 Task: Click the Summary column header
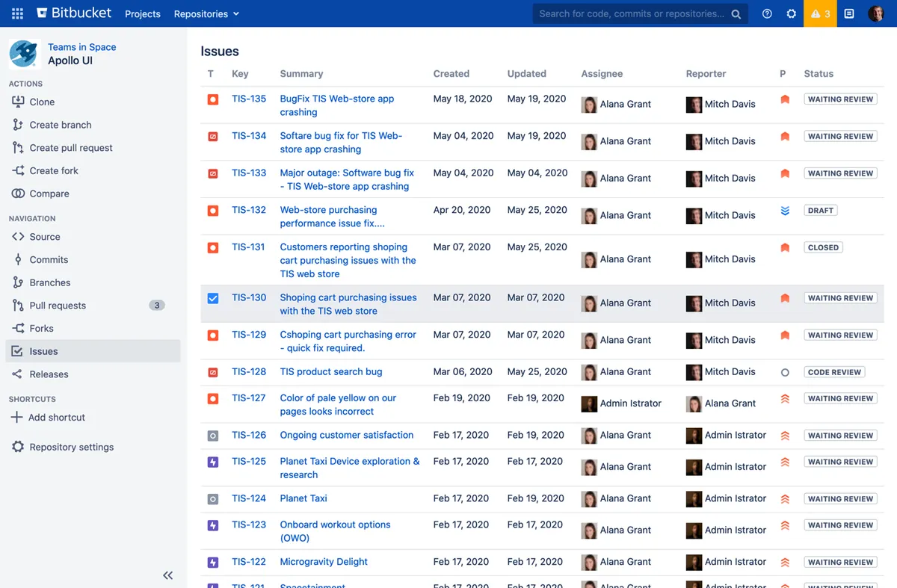302,74
